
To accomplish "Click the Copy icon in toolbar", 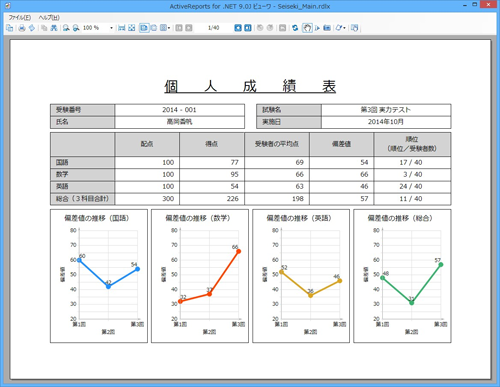I will 44,28.
